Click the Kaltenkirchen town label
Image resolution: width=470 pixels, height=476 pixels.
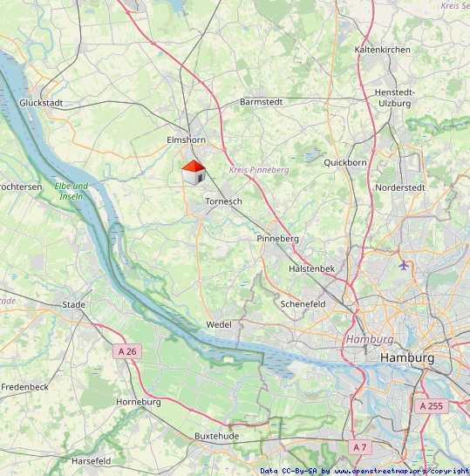coord(383,50)
